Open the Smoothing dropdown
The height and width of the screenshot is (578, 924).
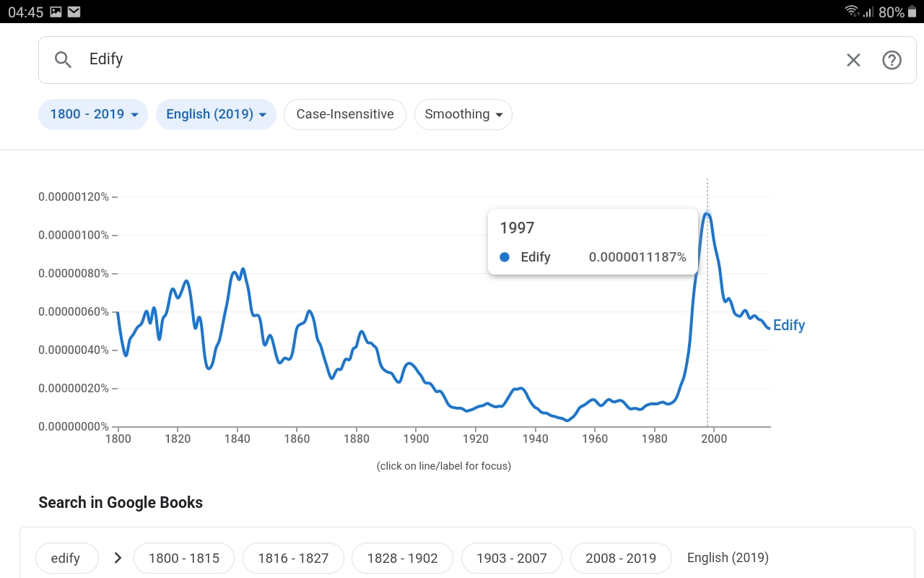463,114
